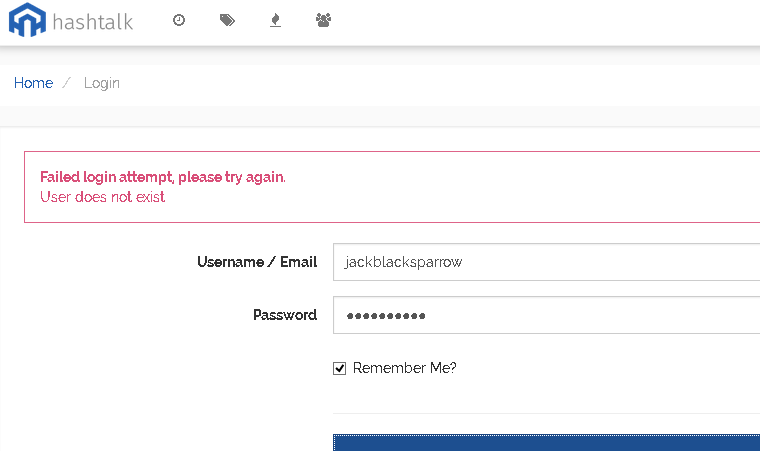Screen dimensions: 760x451
Task: Click the User does not exist message
Action: pos(102,197)
